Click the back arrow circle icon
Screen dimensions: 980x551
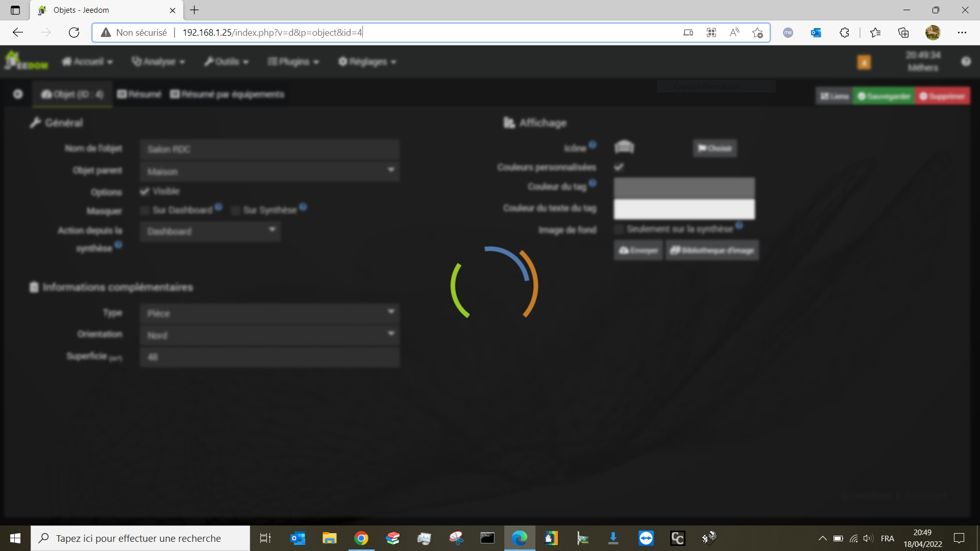(18, 94)
